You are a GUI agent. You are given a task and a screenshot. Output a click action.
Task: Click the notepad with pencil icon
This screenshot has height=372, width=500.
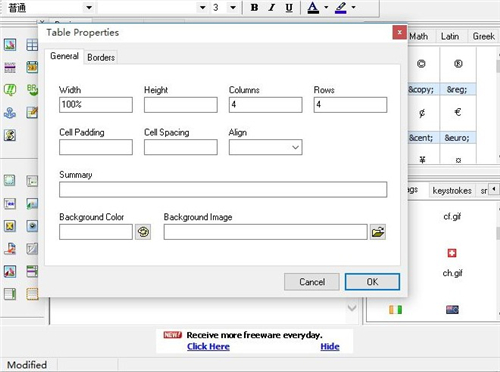coord(32,113)
